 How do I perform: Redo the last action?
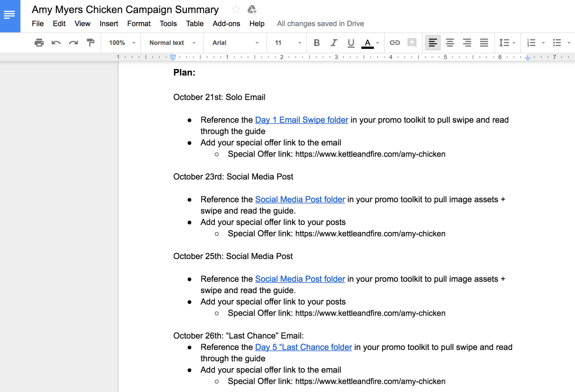73,43
